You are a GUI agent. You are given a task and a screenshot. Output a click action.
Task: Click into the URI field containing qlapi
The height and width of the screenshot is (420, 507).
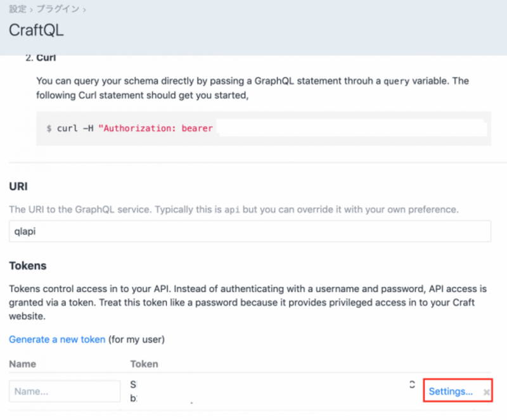click(x=250, y=231)
